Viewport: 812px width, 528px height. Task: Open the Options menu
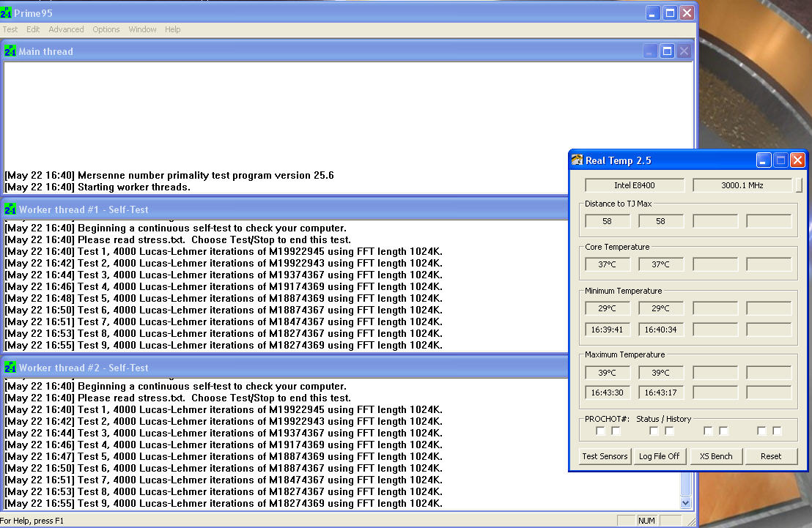pyautogui.click(x=106, y=29)
